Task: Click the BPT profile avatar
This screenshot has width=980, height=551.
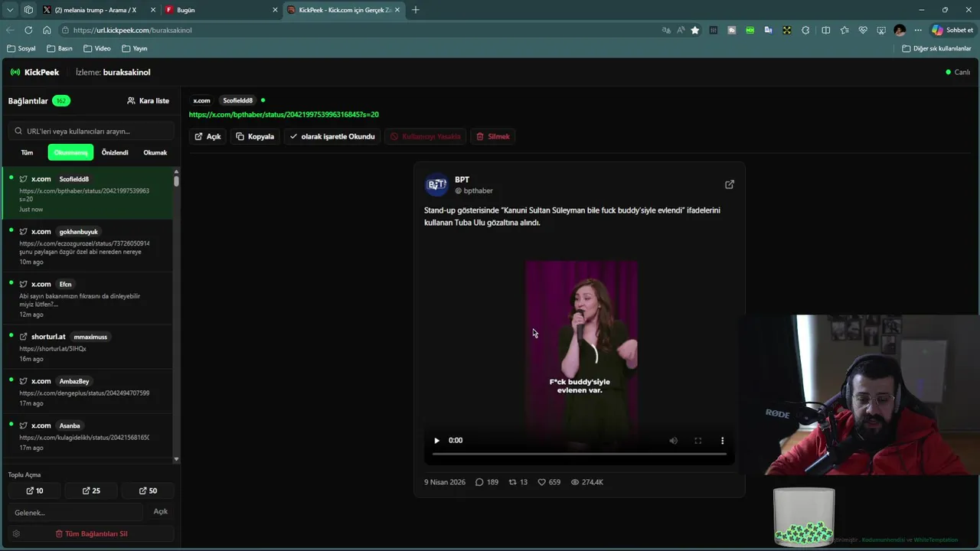Action: point(436,184)
